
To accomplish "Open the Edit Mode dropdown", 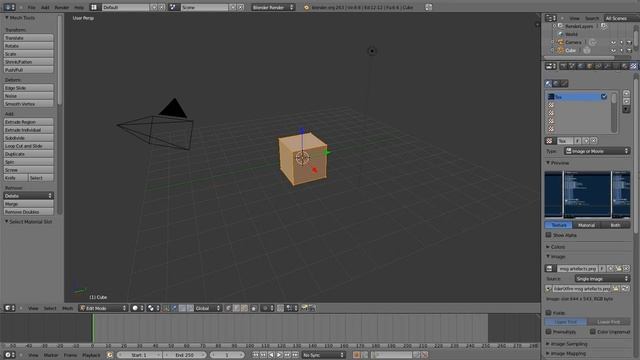I will click(x=104, y=308).
